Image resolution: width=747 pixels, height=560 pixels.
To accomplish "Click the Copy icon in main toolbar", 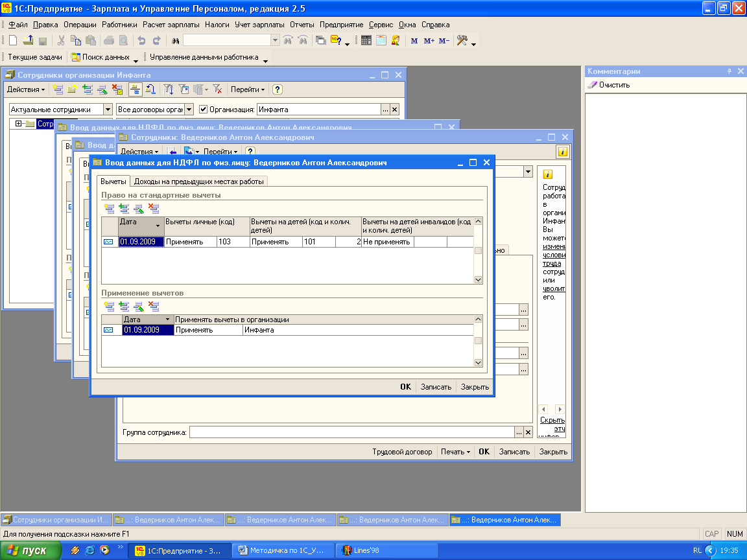I will coord(76,40).
